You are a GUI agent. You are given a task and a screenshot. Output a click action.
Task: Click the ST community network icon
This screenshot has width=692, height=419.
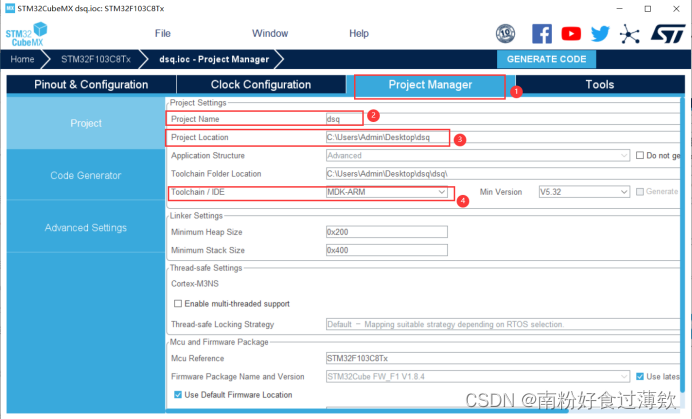629,34
